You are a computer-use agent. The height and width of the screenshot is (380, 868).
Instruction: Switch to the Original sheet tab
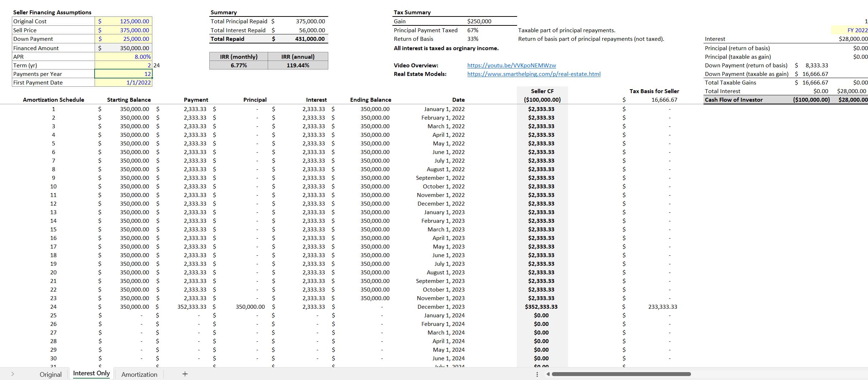tap(50, 374)
